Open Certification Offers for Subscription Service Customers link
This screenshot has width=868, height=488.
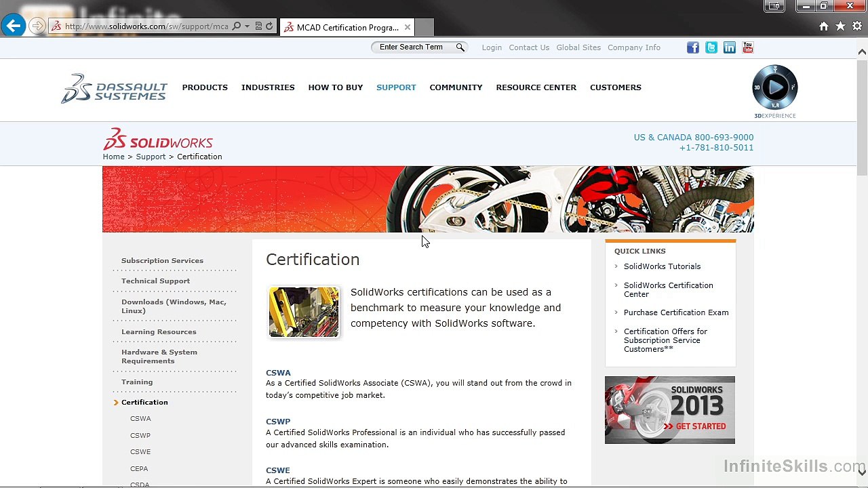pyautogui.click(x=665, y=340)
